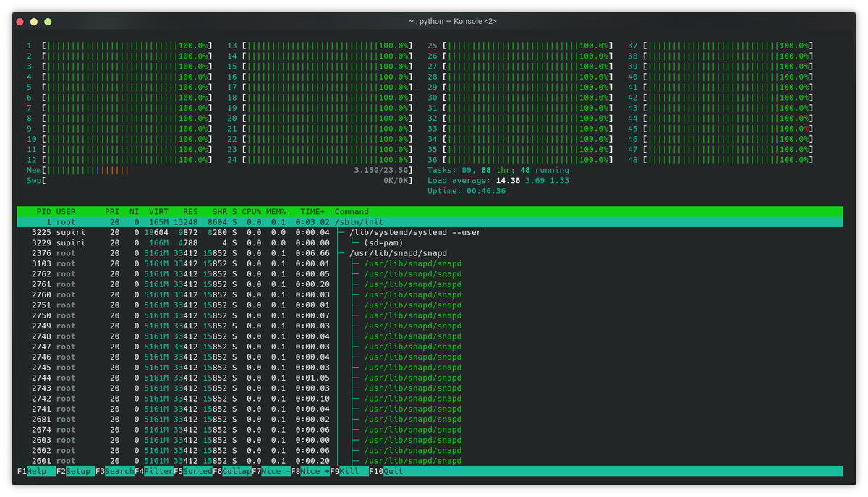Screen dimensions: 868x497
Task: Click the green maximize window dot
Action: pos(48,22)
